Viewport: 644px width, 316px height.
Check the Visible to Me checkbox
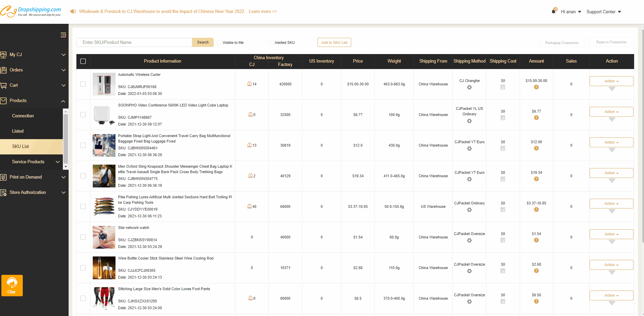click(x=219, y=43)
